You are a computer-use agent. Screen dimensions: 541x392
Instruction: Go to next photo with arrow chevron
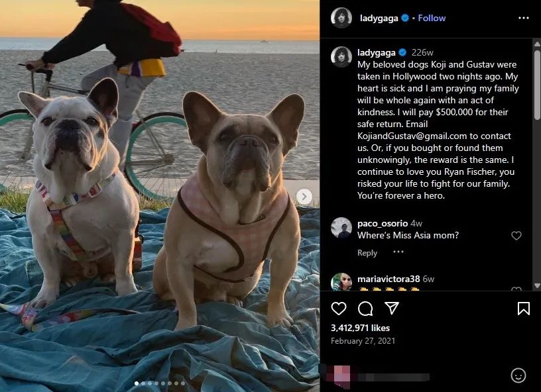pos(304,197)
